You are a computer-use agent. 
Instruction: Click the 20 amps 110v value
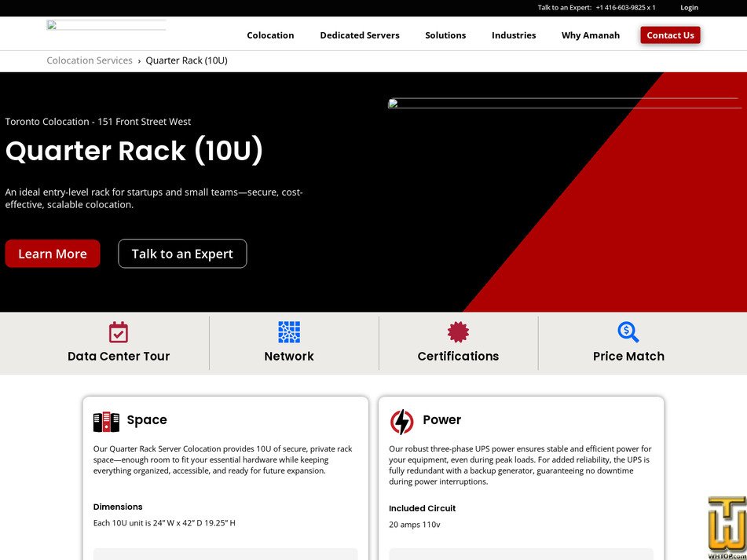(x=415, y=525)
